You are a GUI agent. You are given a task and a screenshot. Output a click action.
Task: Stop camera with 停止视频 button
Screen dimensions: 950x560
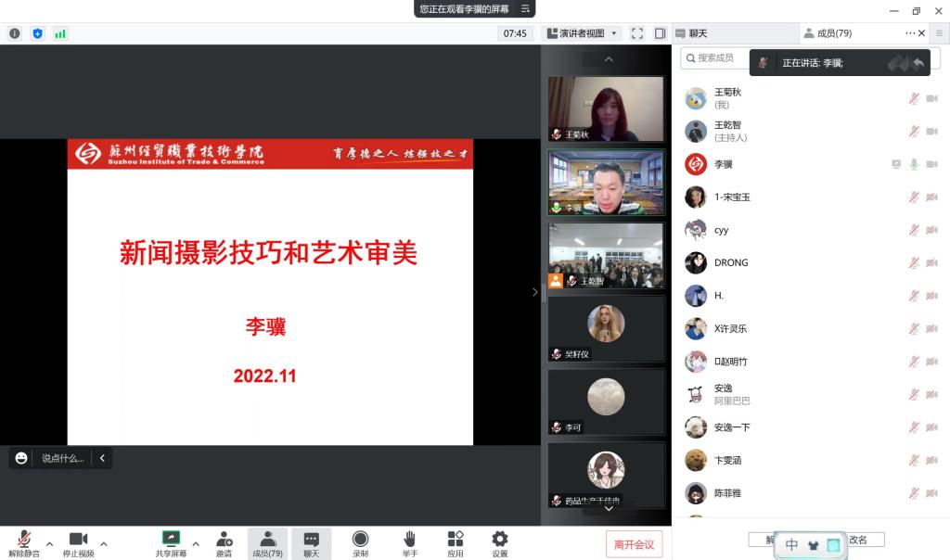click(x=78, y=542)
